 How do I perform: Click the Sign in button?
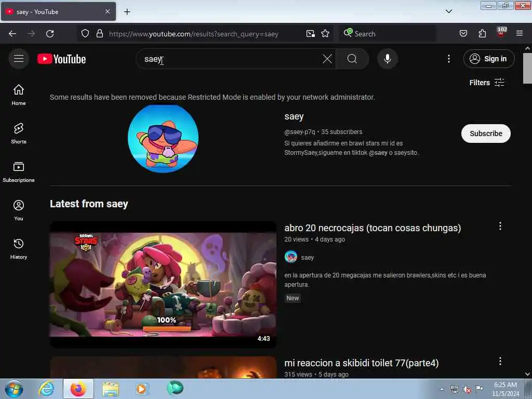point(488,59)
